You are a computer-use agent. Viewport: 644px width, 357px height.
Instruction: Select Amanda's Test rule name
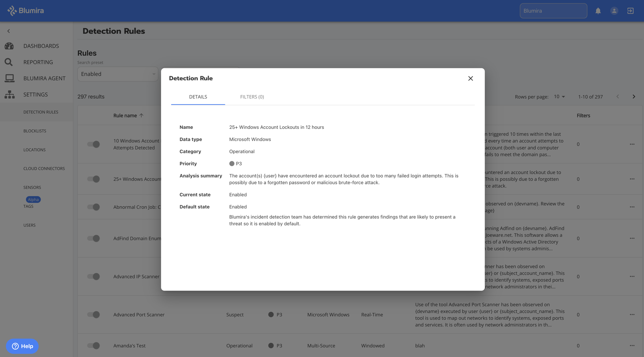[129, 345]
